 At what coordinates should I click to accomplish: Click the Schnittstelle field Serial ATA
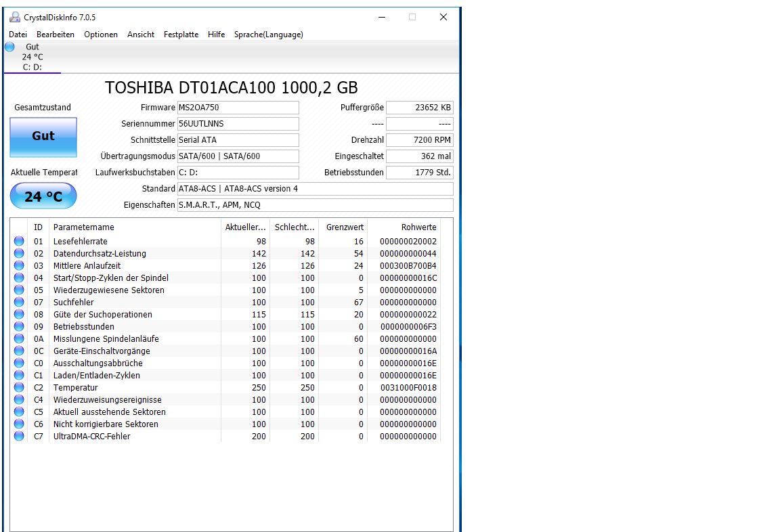coord(238,139)
